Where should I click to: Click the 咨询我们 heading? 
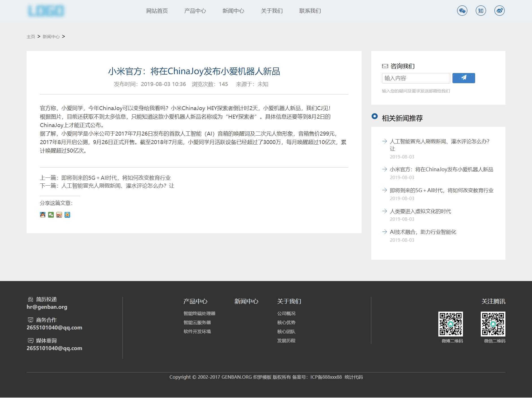point(402,66)
